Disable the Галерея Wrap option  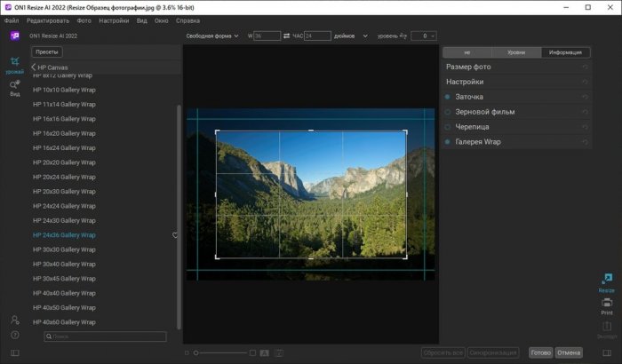coord(448,142)
